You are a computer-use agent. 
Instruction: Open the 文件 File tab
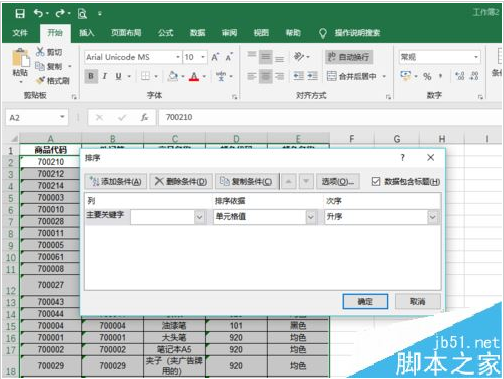pyautogui.click(x=20, y=33)
